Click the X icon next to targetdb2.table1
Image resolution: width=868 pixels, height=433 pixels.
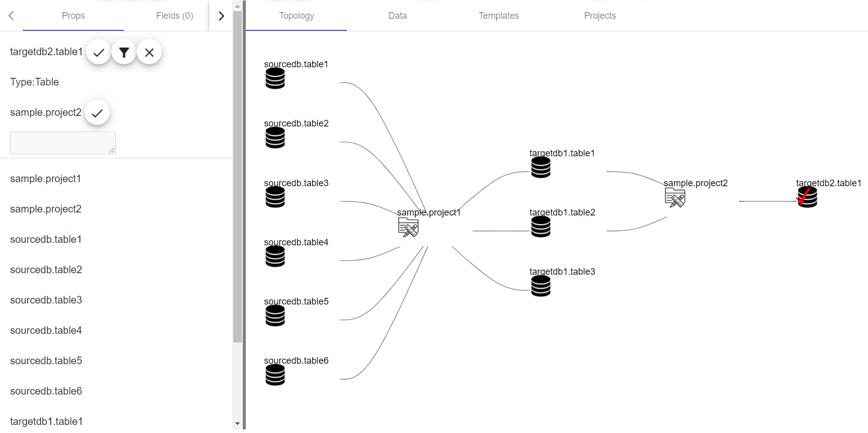[x=149, y=52]
